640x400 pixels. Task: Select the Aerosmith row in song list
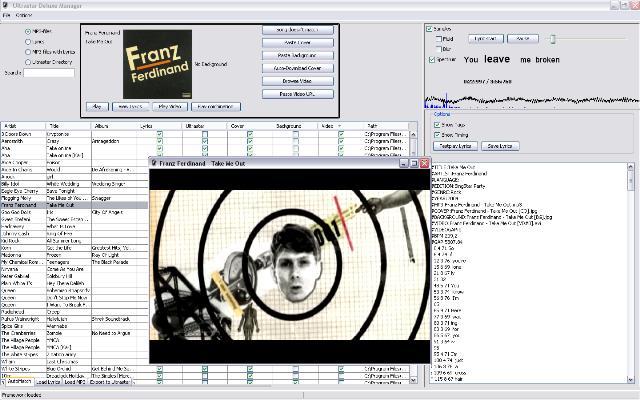point(204,141)
